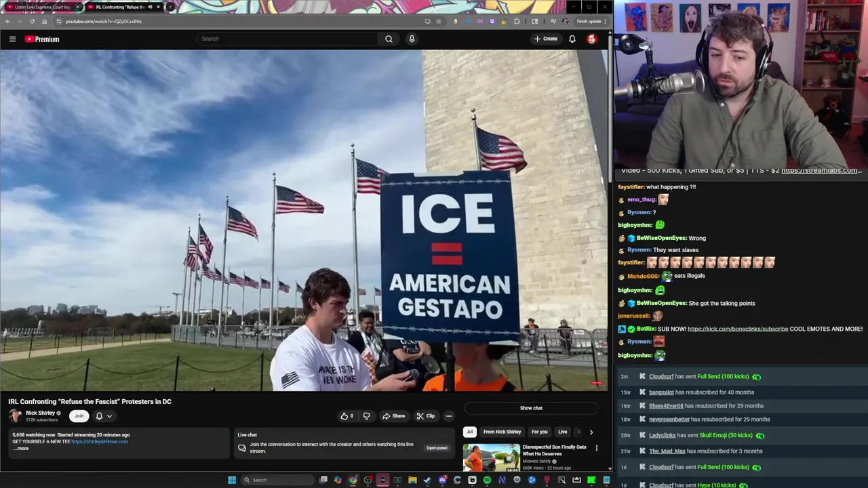Click the Share button
The height and width of the screenshot is (488, 868).
click(393, 416)
